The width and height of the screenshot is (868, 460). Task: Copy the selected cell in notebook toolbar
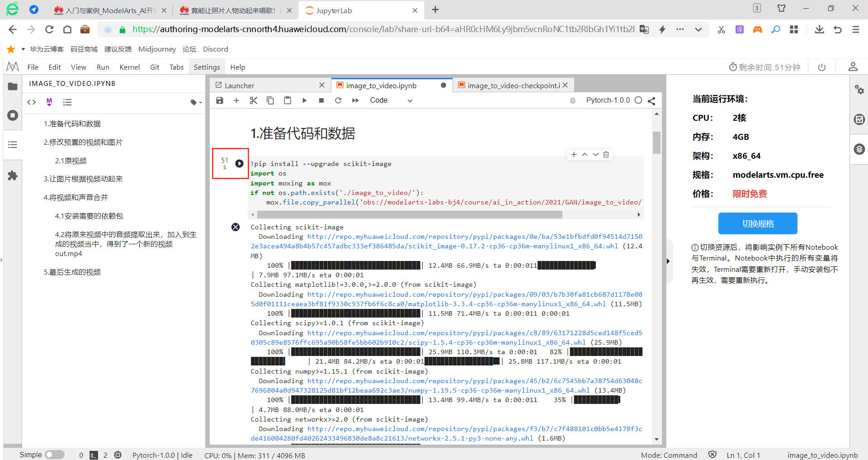coord(270,100)
